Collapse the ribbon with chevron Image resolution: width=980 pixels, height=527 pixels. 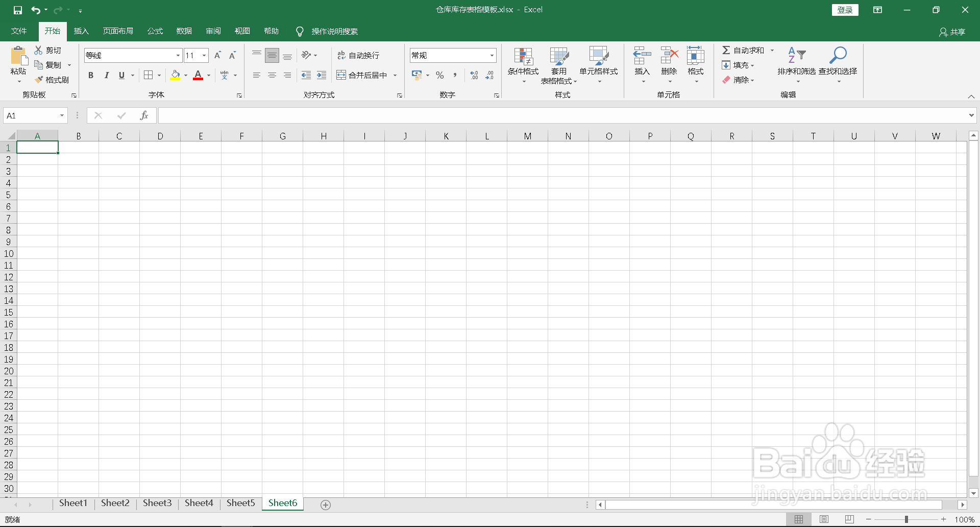(x=971, y=97)
